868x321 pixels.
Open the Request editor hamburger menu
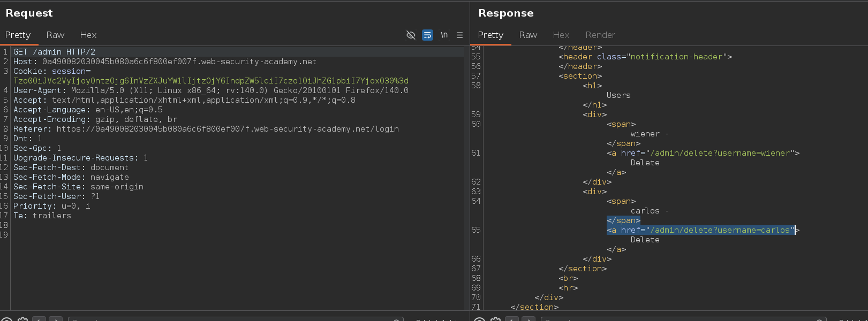point(459,35)
